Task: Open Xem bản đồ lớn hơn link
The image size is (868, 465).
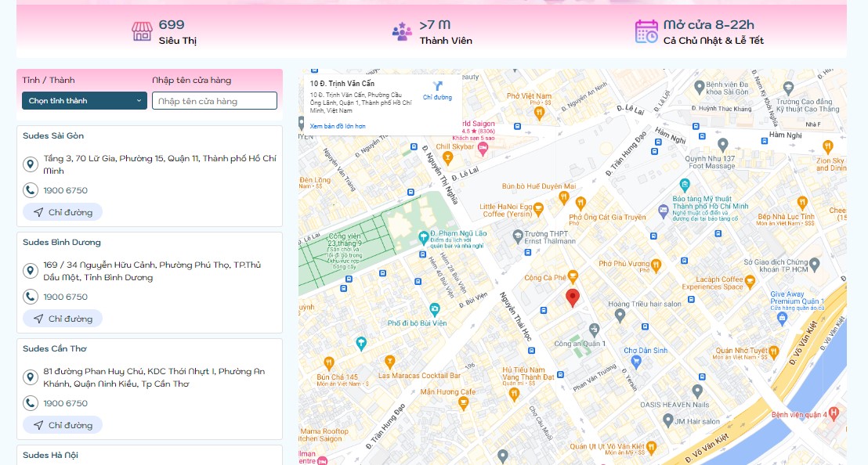Action: [x=338, y=126]
